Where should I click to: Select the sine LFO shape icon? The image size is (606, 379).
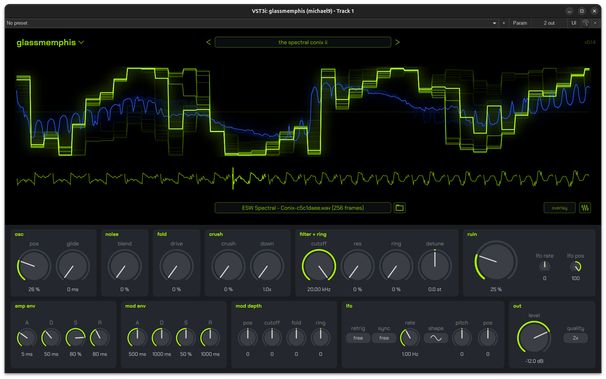coord(436,338)
